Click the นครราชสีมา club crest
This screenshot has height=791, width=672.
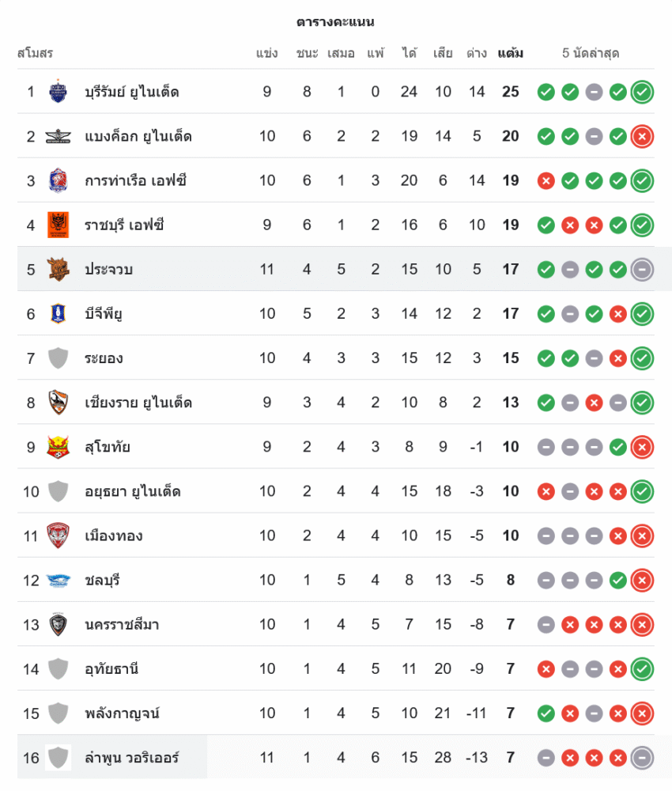coord(58,624)
